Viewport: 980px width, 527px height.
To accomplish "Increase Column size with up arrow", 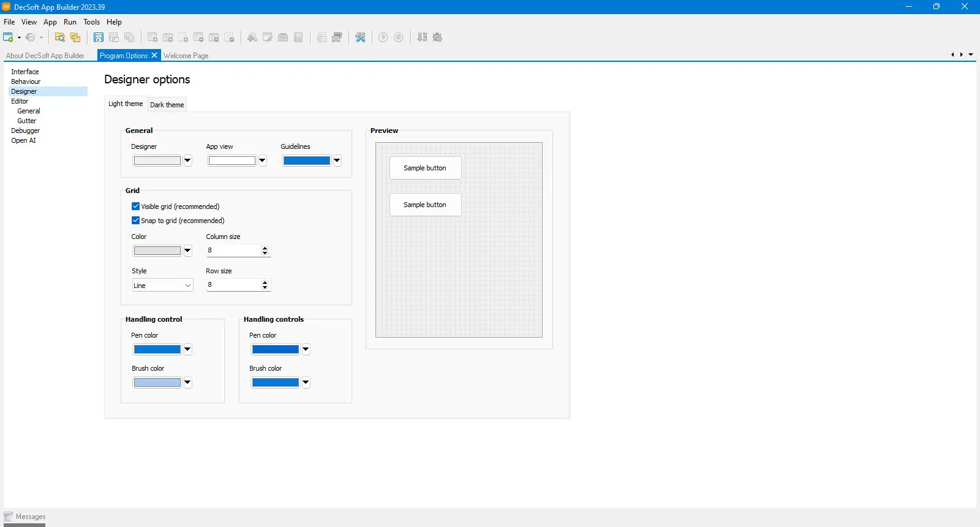I will pos(265,248).
